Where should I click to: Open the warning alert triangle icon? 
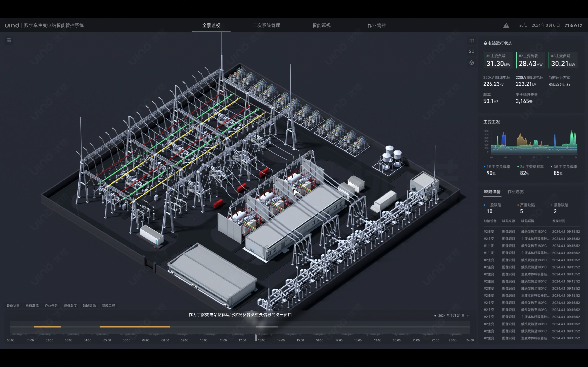tap(506, 25)
